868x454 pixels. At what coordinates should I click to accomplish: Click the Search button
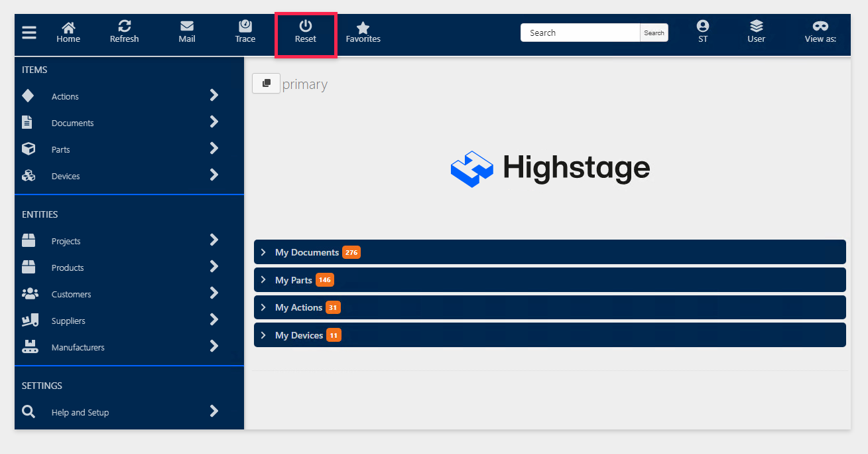654,33
